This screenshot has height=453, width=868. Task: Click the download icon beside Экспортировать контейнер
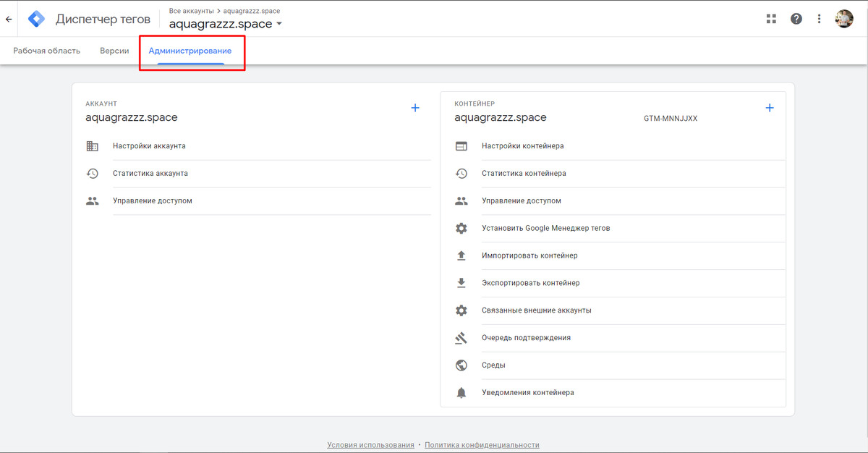tap(461, 283)
